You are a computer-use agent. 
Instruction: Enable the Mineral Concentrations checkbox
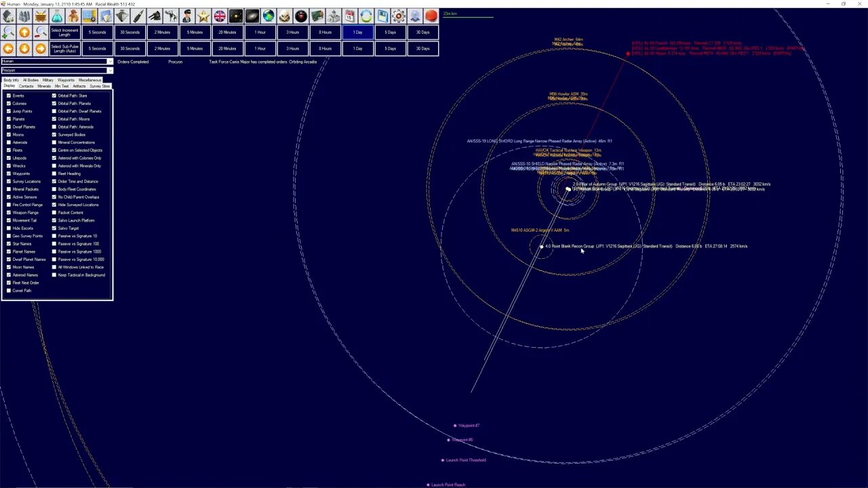tap(54, 142)
